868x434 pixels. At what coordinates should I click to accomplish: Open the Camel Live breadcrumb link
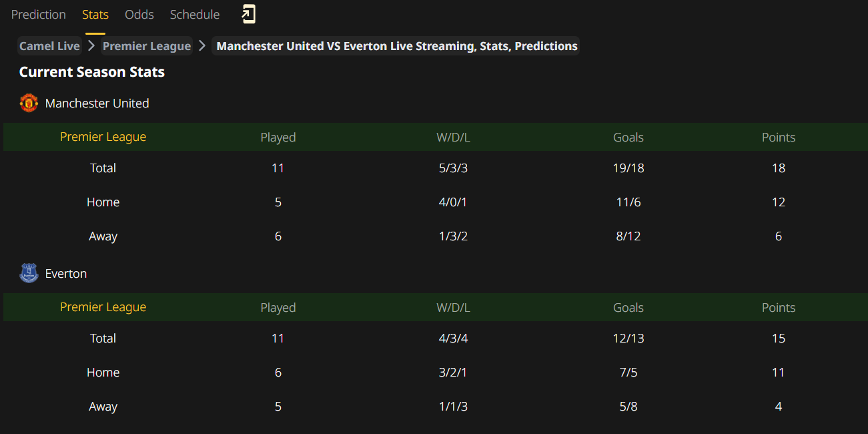pos(49,46)
